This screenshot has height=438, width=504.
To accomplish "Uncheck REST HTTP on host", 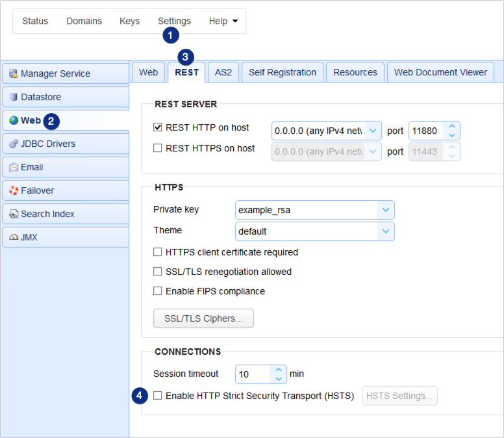I will tap(158, 127).
